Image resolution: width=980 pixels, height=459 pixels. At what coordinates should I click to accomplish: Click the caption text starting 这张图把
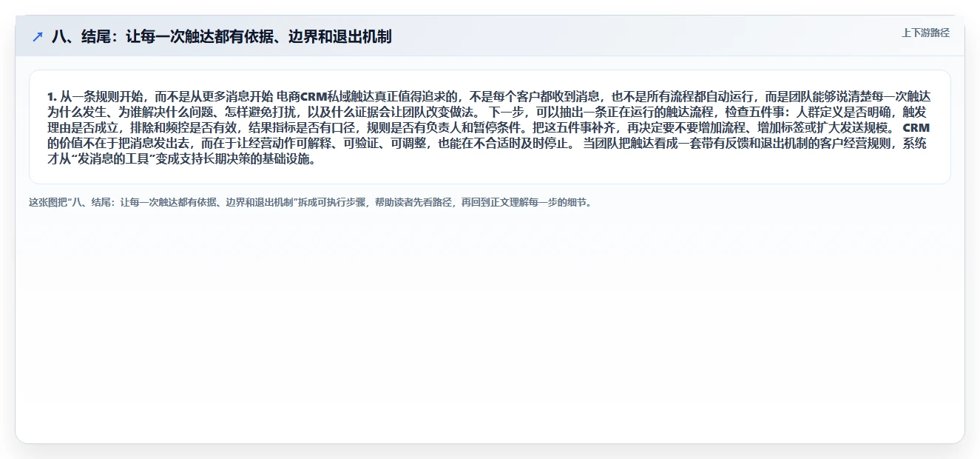coord(310,202)
